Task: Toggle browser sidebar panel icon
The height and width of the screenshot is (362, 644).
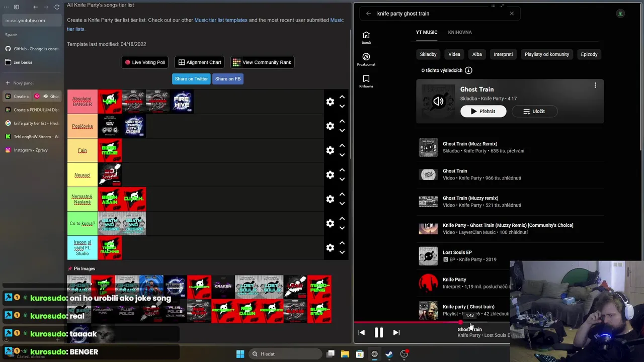Action: pos(16,7)
